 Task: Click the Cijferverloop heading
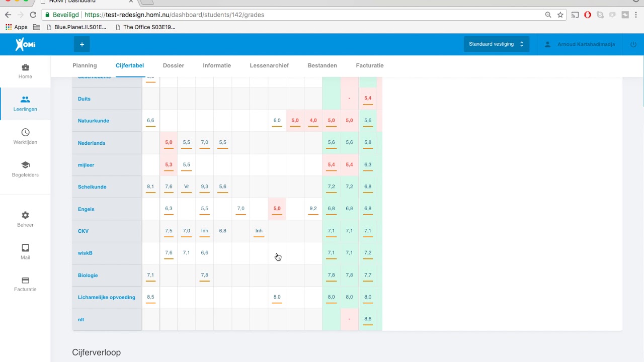point(97,352)
